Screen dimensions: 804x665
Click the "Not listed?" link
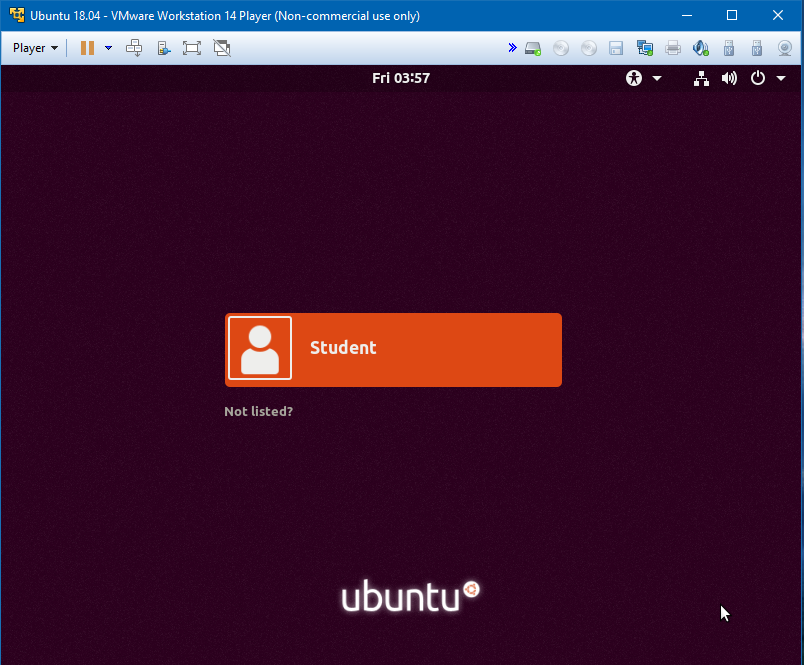point(258,411)
